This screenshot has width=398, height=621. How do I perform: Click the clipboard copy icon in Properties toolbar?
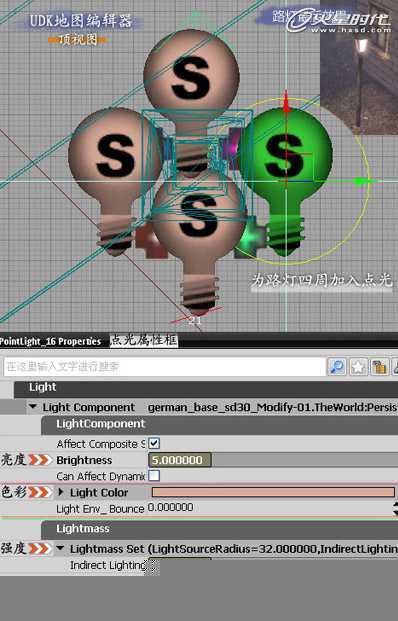point(379,367)
